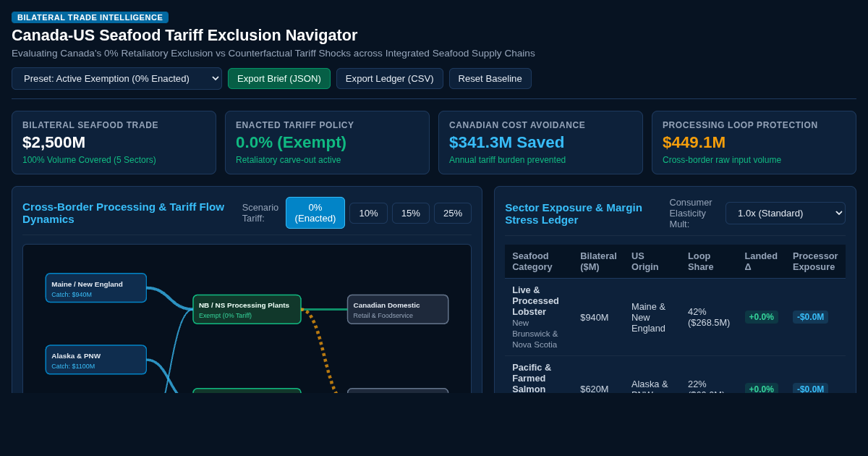
Task: Select the 25% scenario tariff
Action: (453, 213)
